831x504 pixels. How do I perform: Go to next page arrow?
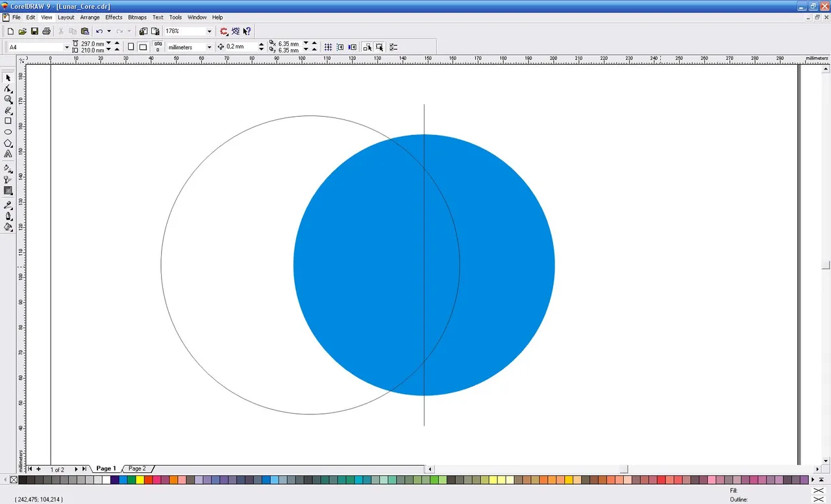coord(76,469)
